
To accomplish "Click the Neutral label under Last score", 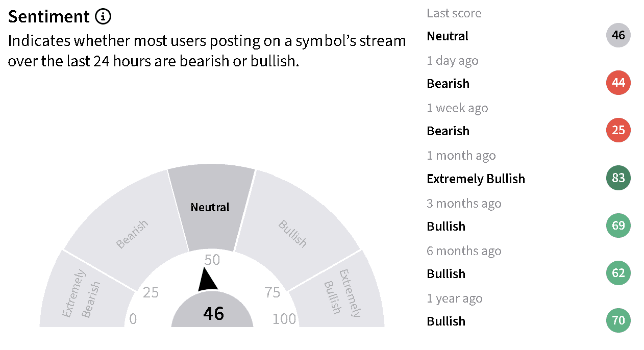I will tap(448, 36).
